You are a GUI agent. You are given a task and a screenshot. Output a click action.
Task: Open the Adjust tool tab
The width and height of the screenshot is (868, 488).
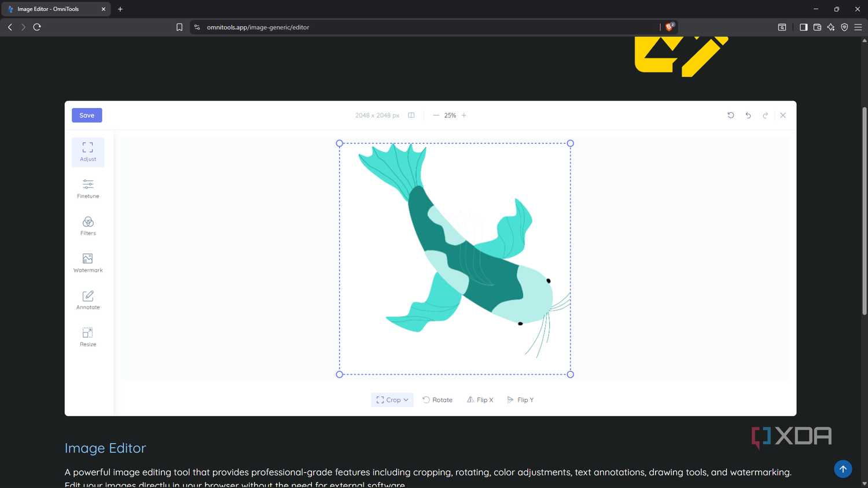[x=88, y=152]
